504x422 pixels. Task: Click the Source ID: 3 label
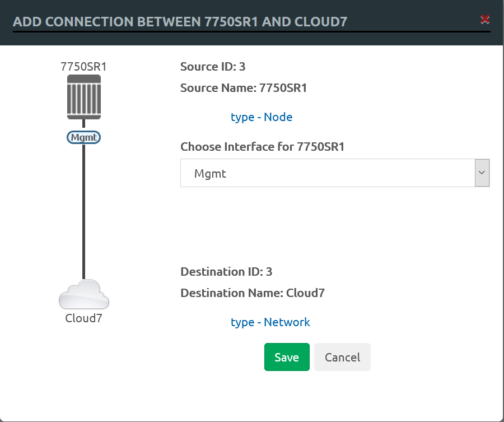213,66
